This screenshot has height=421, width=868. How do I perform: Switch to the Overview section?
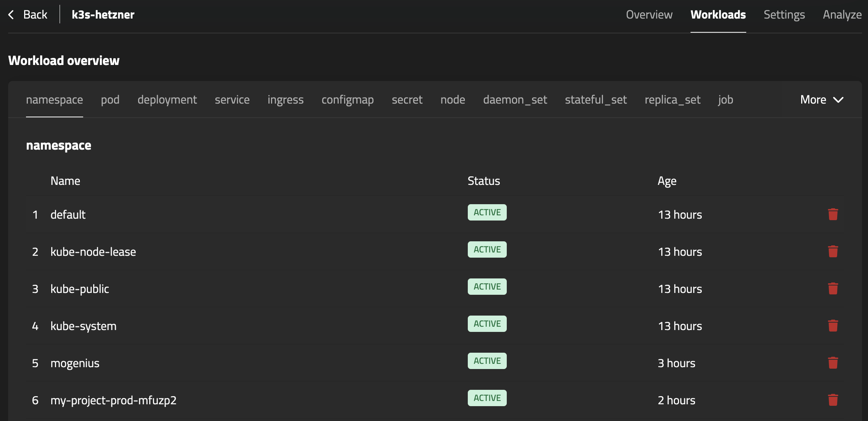pos(649,14)
